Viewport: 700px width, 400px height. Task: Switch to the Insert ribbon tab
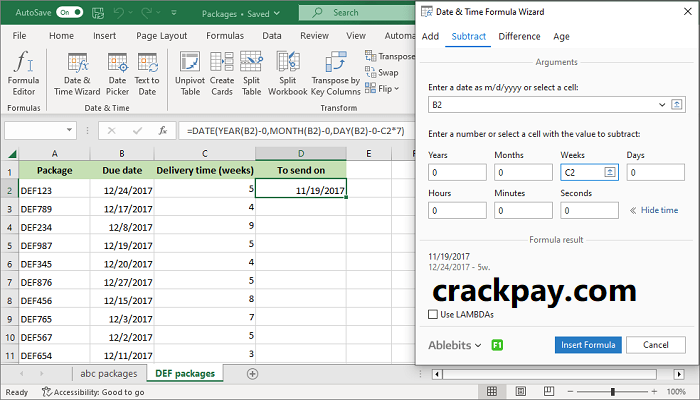(104, 36)
